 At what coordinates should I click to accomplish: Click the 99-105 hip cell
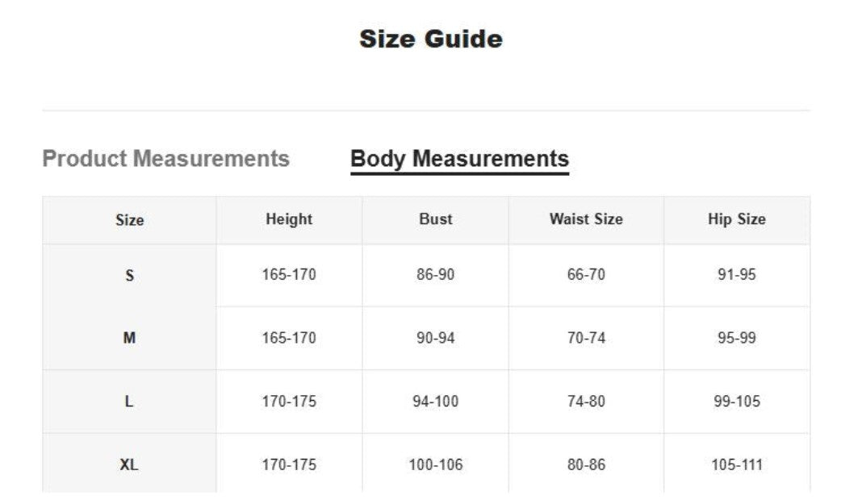click(x=737, y=401)
